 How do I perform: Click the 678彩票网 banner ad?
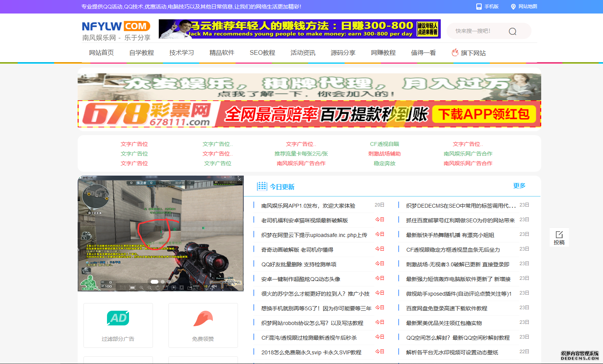point(309,114)
